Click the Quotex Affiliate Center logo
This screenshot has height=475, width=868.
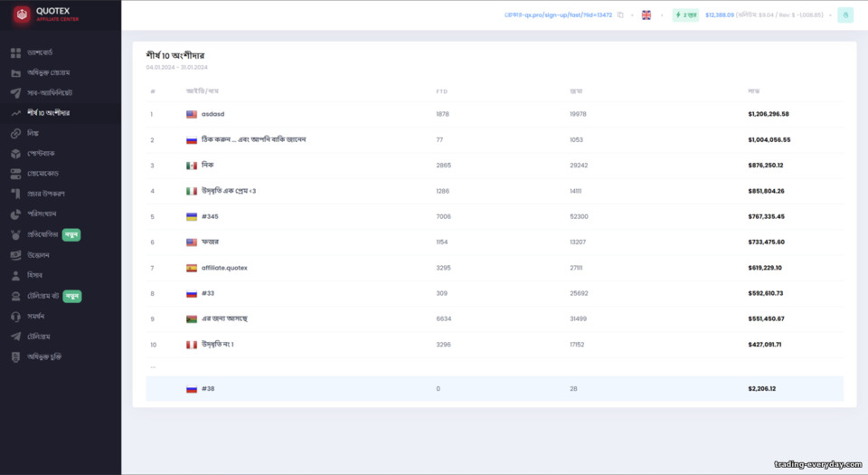[46, 14]
